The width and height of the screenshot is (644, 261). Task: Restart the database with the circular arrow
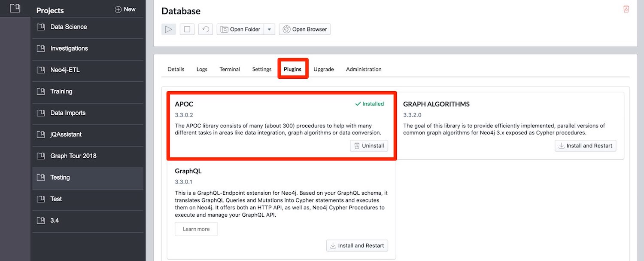click(206, 29)
